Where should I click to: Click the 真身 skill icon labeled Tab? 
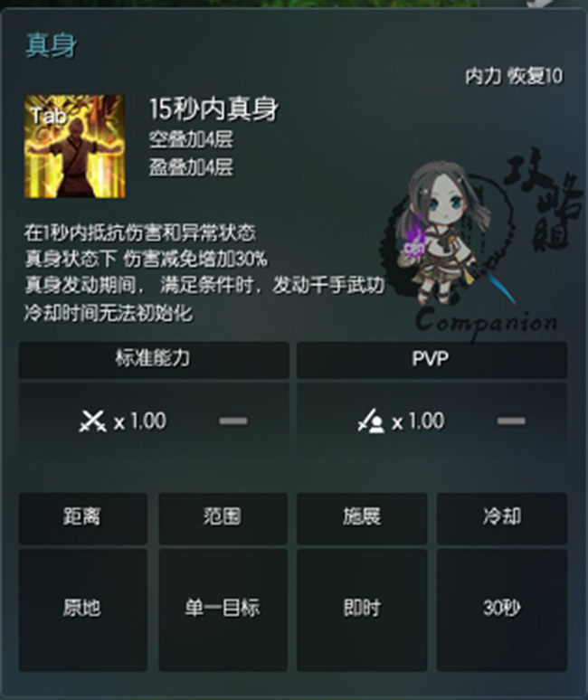click(74, 146)
